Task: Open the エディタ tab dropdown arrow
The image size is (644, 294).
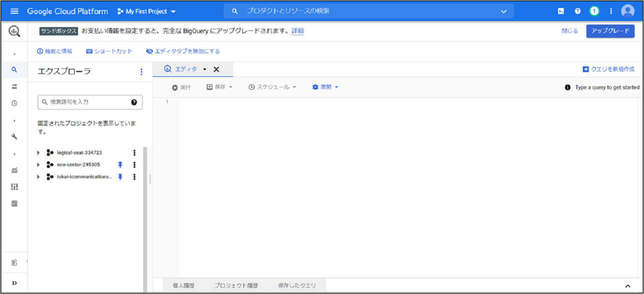Action: [x=205, y=70]
